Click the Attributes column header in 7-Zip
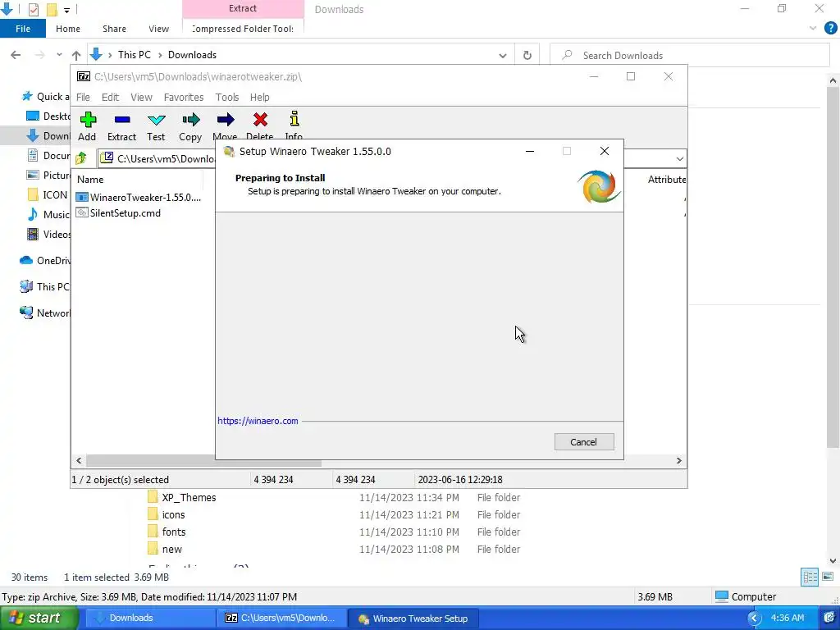The image size is (840, 630). pyautogui.click(x=666, y=180)
